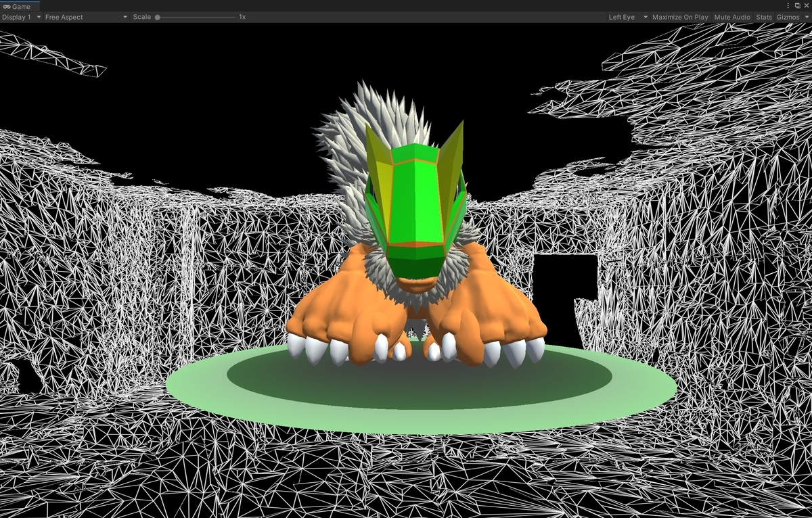
Task: Click the 1x scale value label
Action: 242,17
